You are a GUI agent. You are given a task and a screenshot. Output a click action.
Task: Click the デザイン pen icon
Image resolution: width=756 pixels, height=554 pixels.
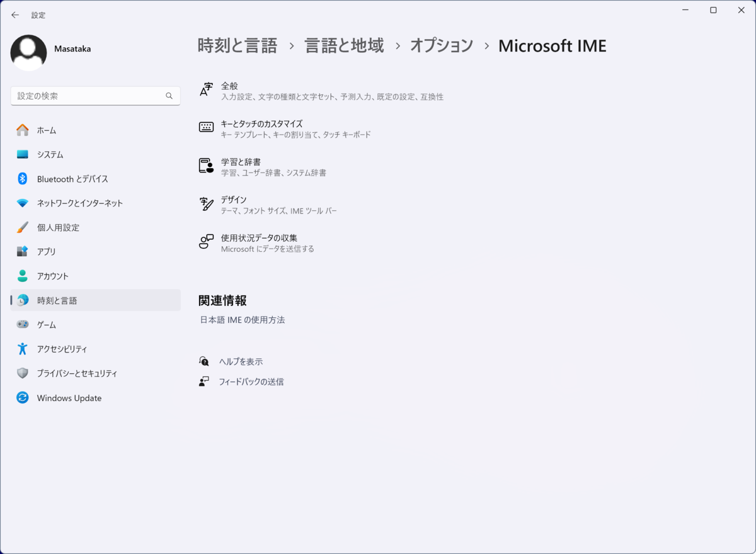click(206, 204)
